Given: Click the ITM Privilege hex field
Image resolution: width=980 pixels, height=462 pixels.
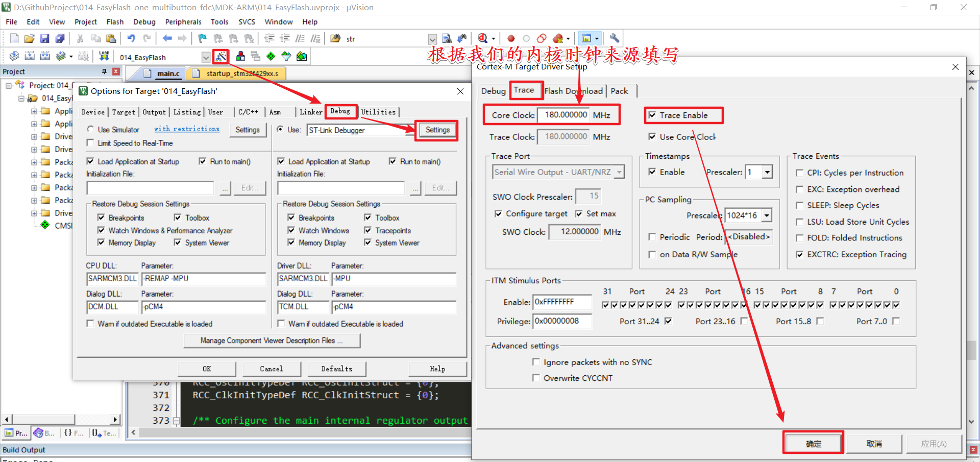Looking at the screenshot, I should pyautogui.click(x=562, y=321).
